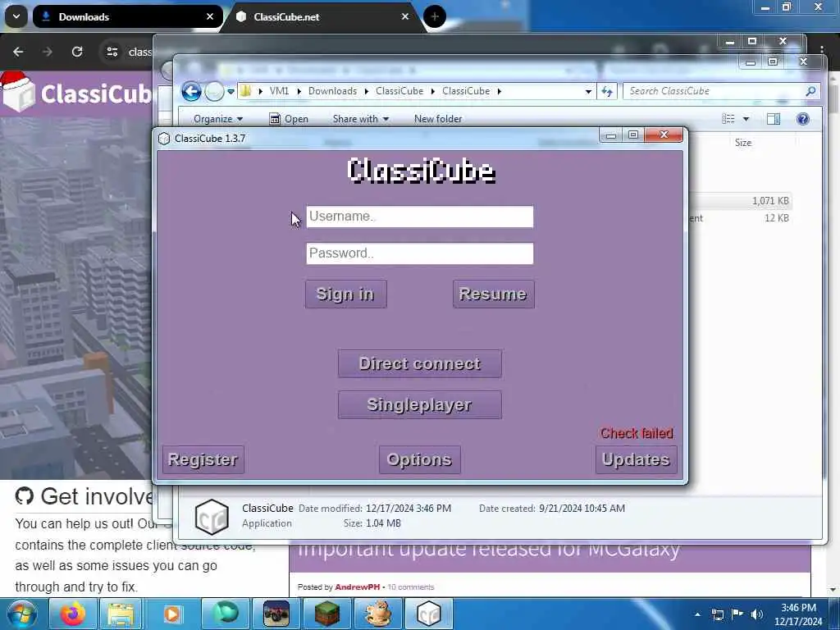Open the launcher Options
The height and width of the screenshot is (630, 840).
click(x=419, y=459)
